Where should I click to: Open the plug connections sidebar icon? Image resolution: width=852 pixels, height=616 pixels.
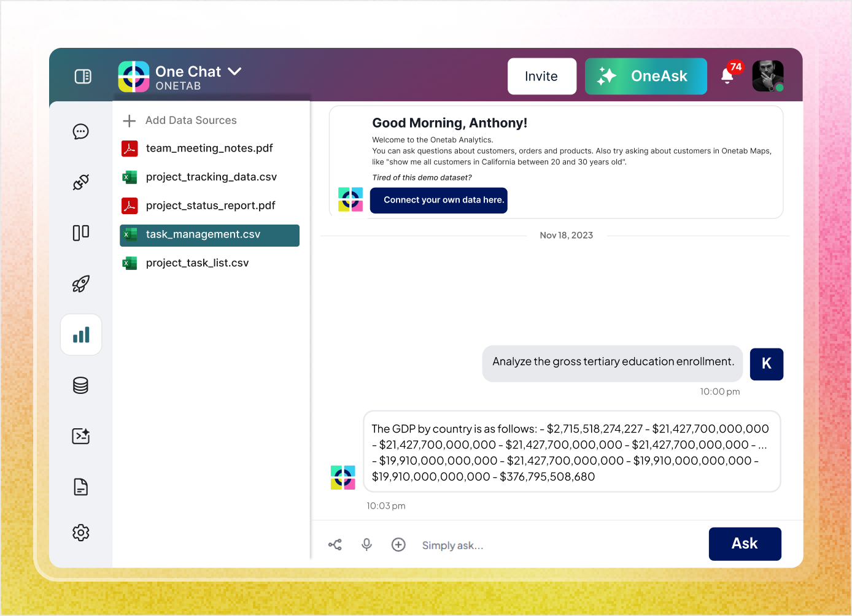(x=81, y=182)
